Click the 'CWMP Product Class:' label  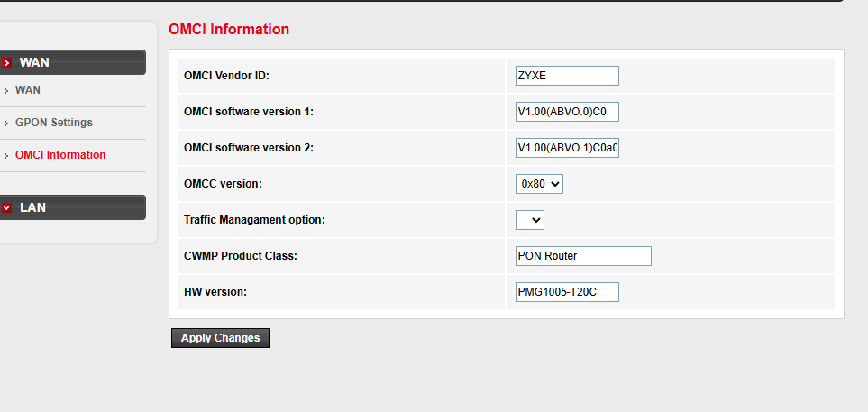[x=241, y=256]
